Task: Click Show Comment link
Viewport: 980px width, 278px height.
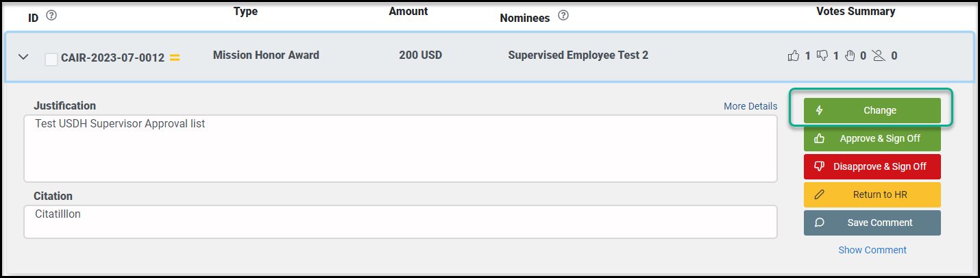Action: tap(872, 250)
